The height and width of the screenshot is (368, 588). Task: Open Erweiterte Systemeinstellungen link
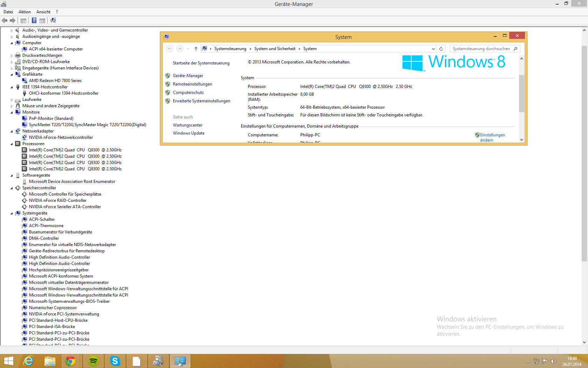click(202, 101)
